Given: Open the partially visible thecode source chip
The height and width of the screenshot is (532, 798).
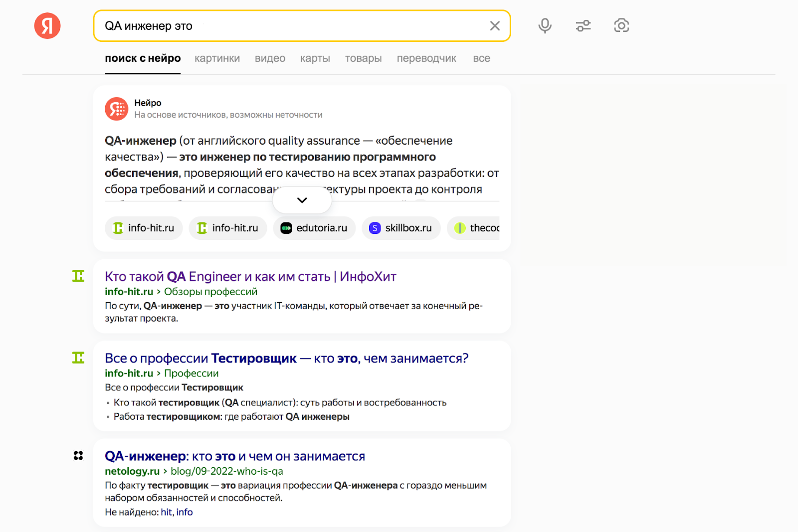Looking at the screenshot, I should click(x=474, y=228).
